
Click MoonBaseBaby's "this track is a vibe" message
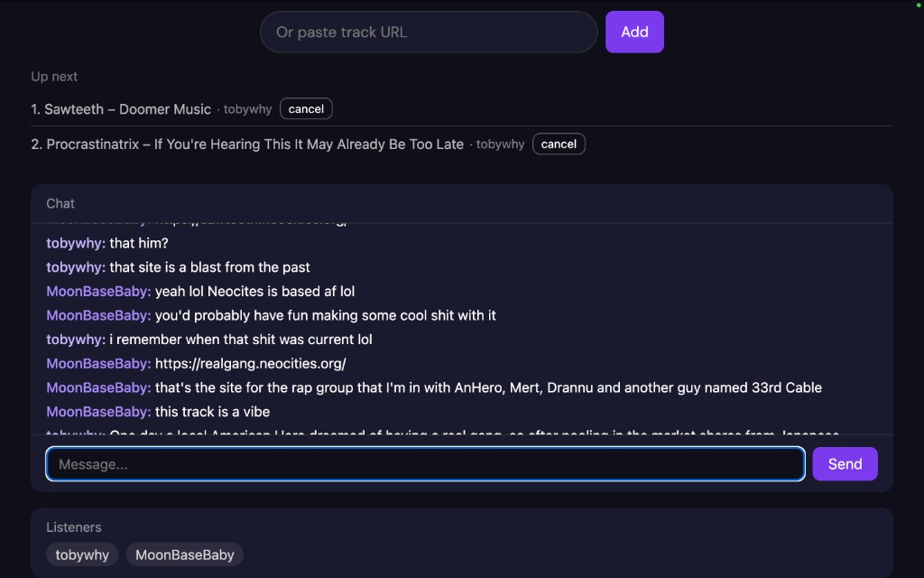(212, 412)
